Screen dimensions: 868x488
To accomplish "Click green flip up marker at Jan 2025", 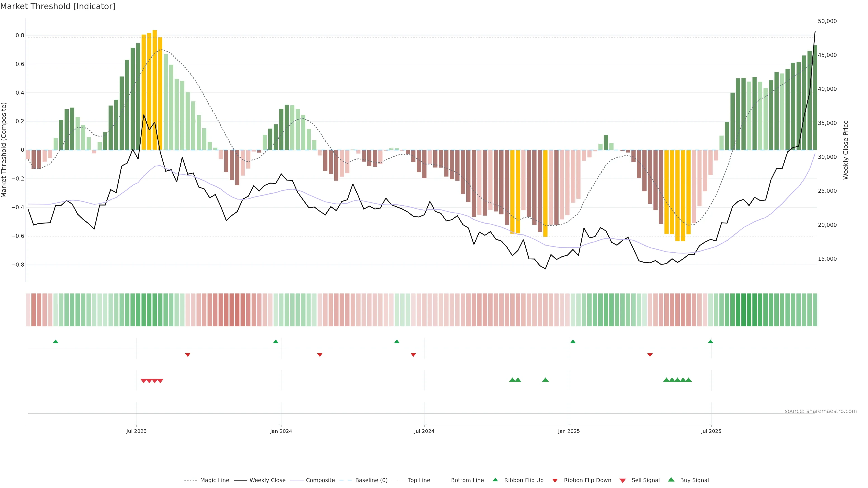I will pos(573,342).
